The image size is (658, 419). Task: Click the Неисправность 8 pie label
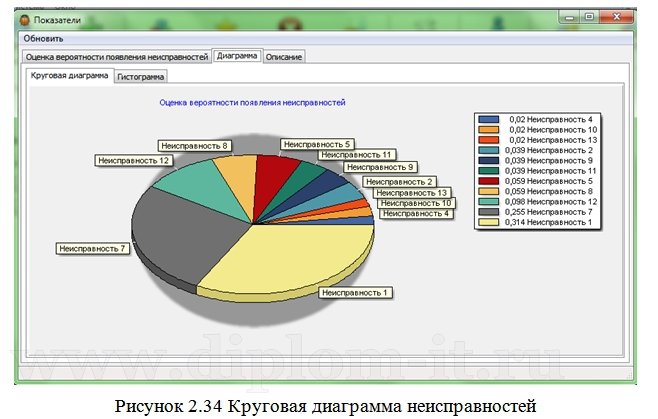(x=194, y=146)
